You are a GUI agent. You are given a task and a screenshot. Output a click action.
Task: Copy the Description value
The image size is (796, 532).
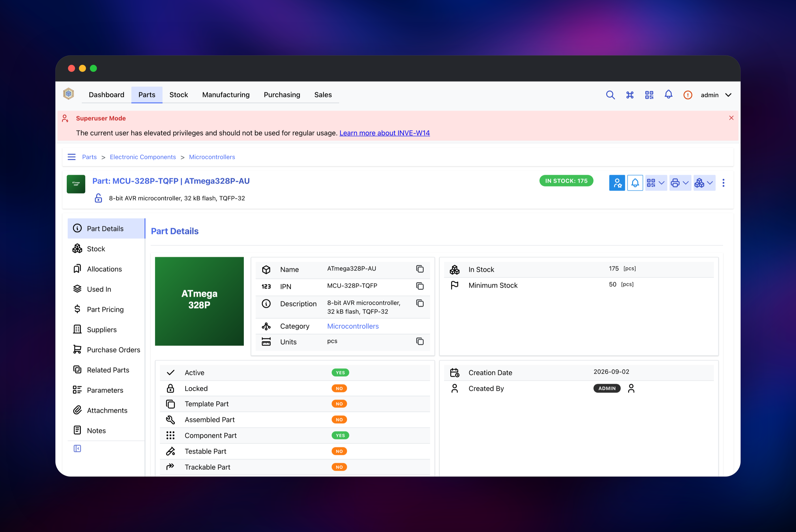pyautogui.click(x=420, y=303)
